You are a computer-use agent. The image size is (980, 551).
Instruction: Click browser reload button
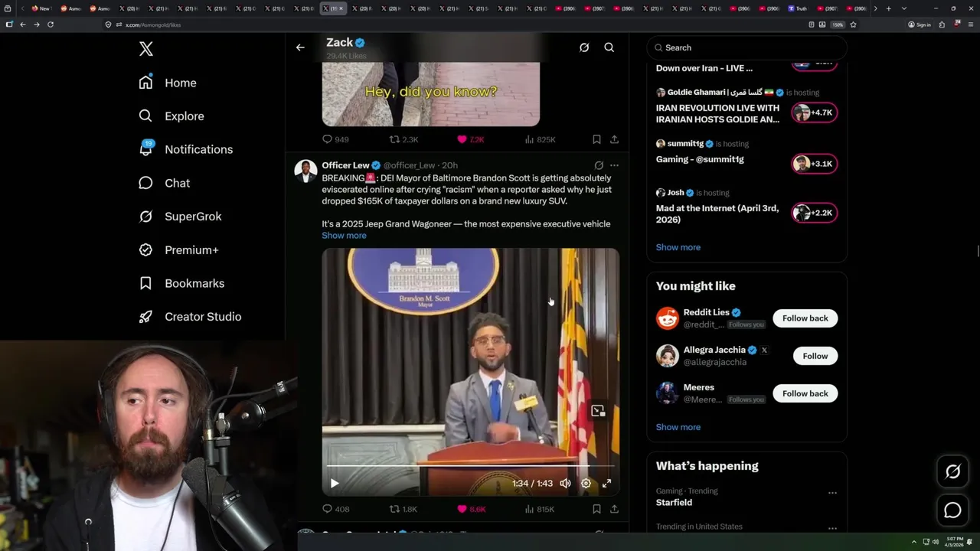tap(51, 24)
